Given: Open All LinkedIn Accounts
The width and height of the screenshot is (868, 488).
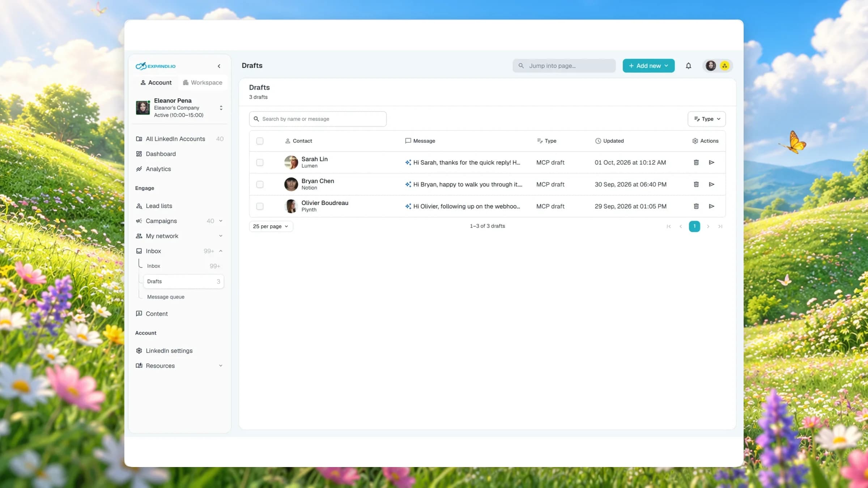Looking at the screenshot, I should [x=180, y=139].
